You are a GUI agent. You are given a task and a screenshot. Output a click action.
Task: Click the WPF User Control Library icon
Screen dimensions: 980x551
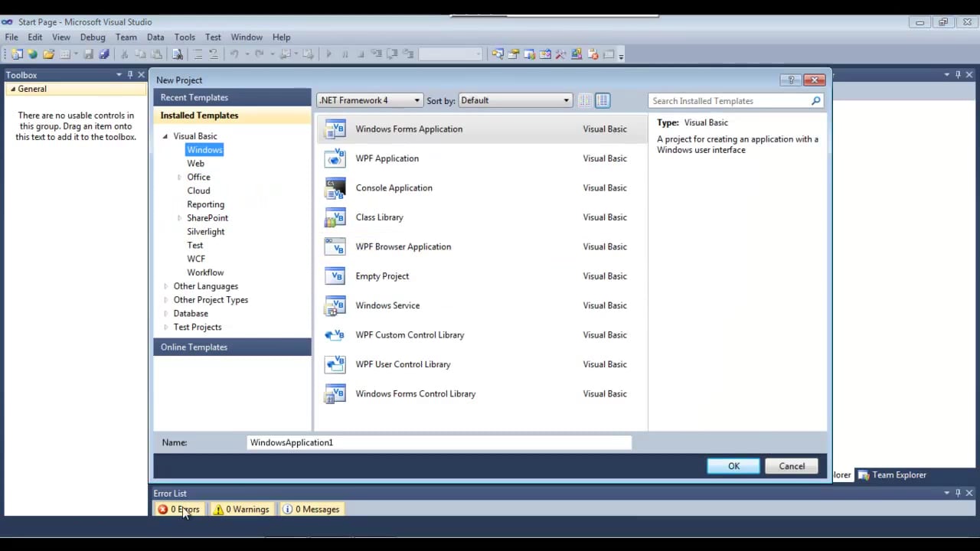tap(335, 365)
